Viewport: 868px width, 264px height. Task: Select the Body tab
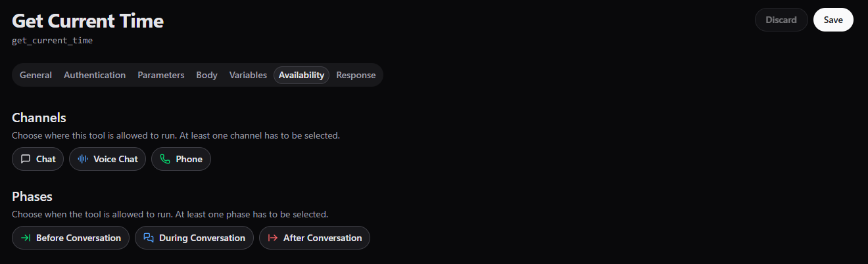[206, 75]
